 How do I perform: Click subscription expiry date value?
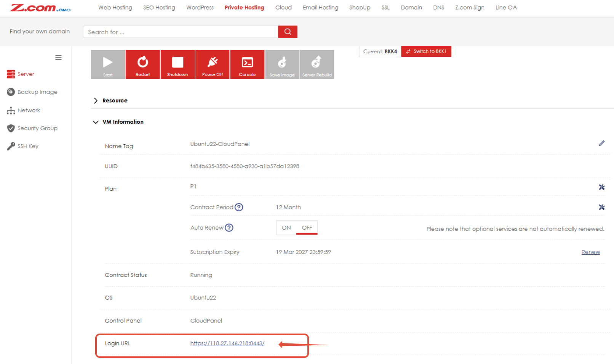[303, 252]
